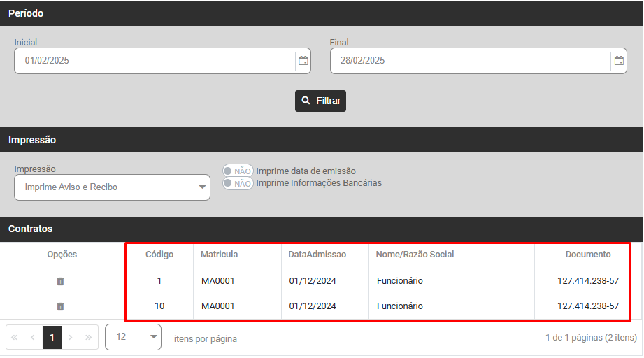
Task: Click the '1 de 1 páginas (2 itens)' text
Action: tap(591, 338)
